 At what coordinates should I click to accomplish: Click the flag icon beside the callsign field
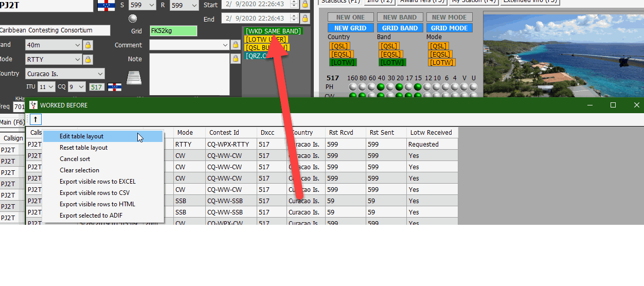[105, 5]
